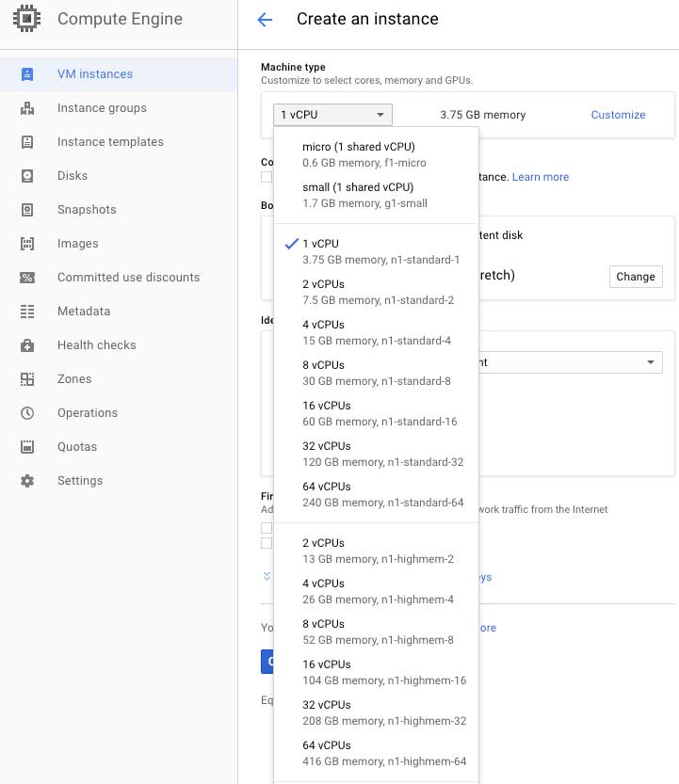Choose 8 vCPUs n1-standard-8 option
Screen dimensions: 679x784
375,373
